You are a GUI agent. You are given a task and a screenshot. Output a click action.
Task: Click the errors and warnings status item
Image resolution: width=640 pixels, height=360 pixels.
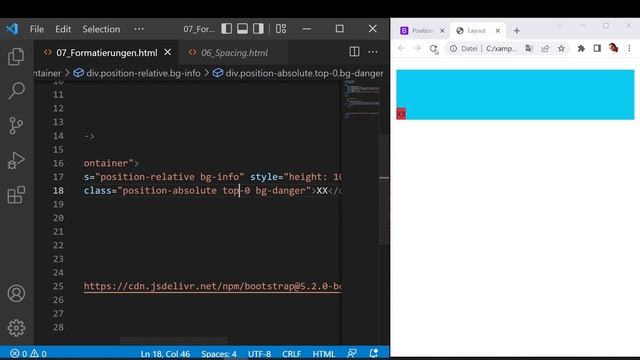[28, 353]
